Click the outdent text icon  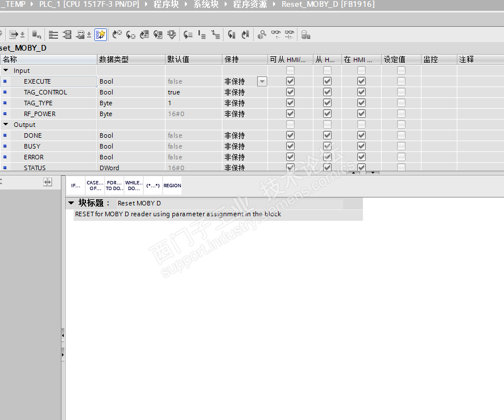point(202,34)
